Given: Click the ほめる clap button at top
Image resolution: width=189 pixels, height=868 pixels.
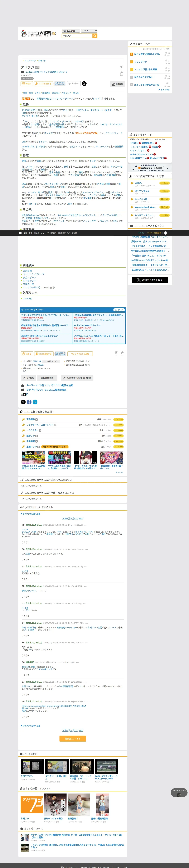Looking at the screenshot, I should click(26, 83).
